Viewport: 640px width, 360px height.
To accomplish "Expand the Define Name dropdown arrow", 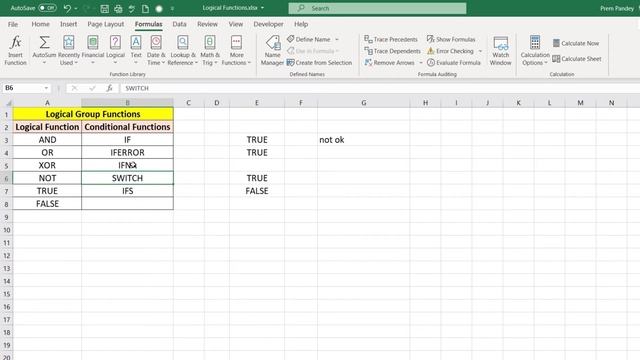I will [x=337, y=40].
